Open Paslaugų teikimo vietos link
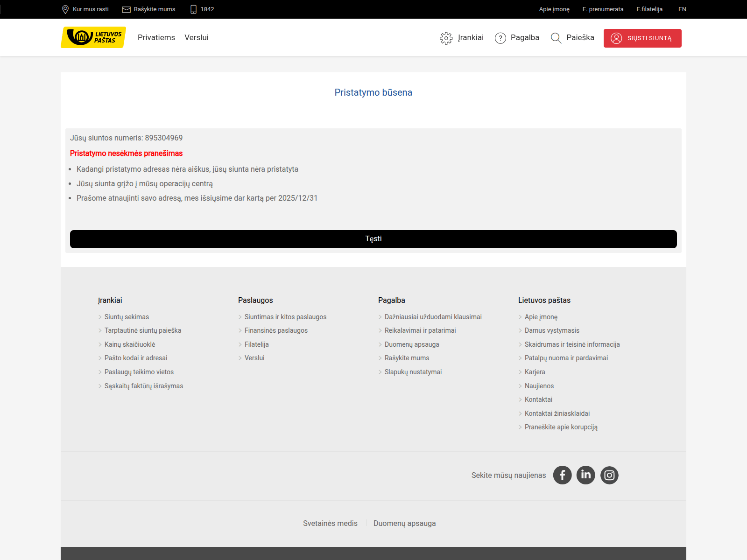The height and width of the screenshot is (560, 747). [x=139, y=372]
